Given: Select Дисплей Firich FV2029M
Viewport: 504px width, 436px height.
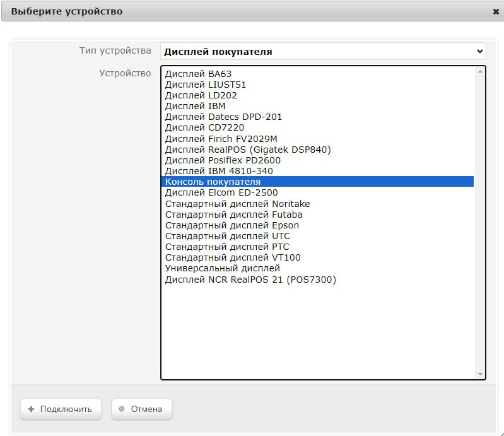Looking at the screenshot, I should point(317,139).
